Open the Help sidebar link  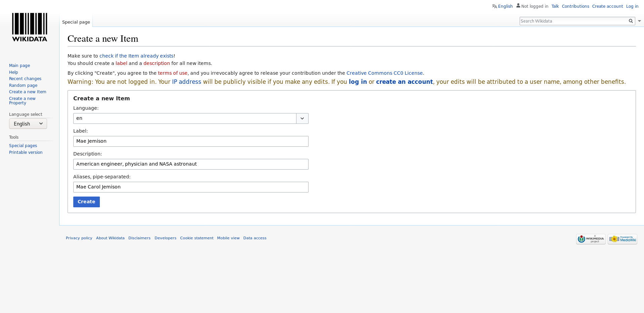pyautogui.click(x=13, y=72)
